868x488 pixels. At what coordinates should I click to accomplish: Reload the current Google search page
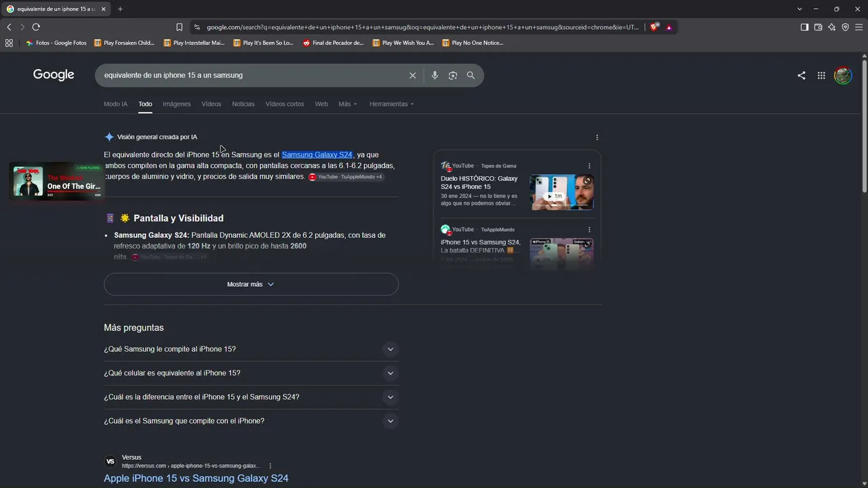click(x=36, y=27)
